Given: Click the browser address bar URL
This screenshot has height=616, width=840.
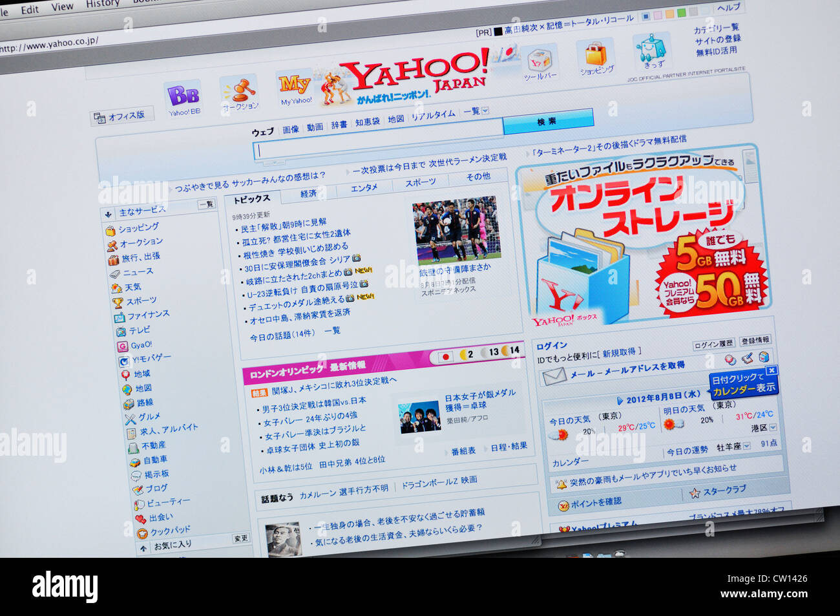Looking at the screenshot, I should click(x=48, y=45).
